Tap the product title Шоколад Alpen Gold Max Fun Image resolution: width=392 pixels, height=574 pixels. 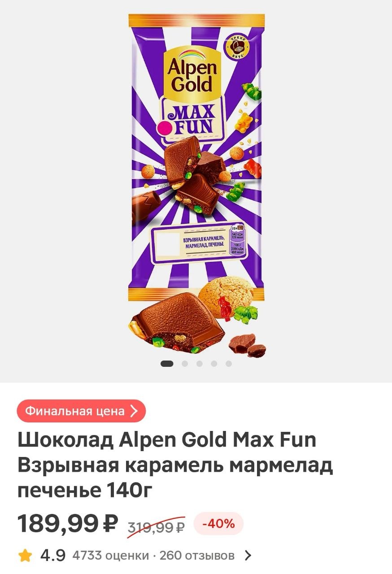[167, 440]
